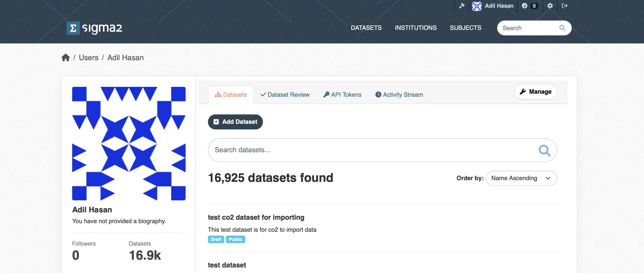Click the log out icon
The height and width of the screenshot is (273, 644).
[565, 6]
